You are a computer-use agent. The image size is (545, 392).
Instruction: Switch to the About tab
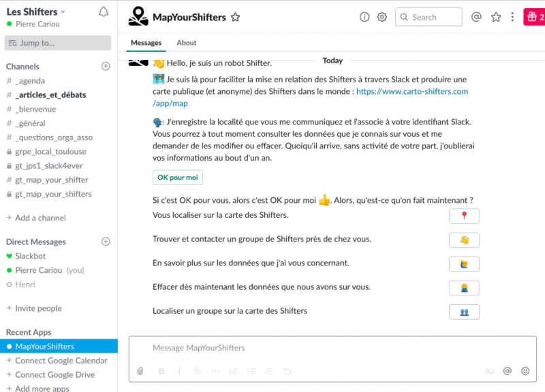pos(187,43)
